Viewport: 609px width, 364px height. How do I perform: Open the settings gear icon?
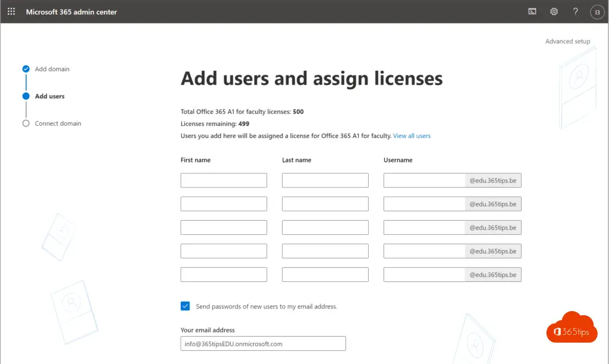pyautogui.click(x=554, y=12)
